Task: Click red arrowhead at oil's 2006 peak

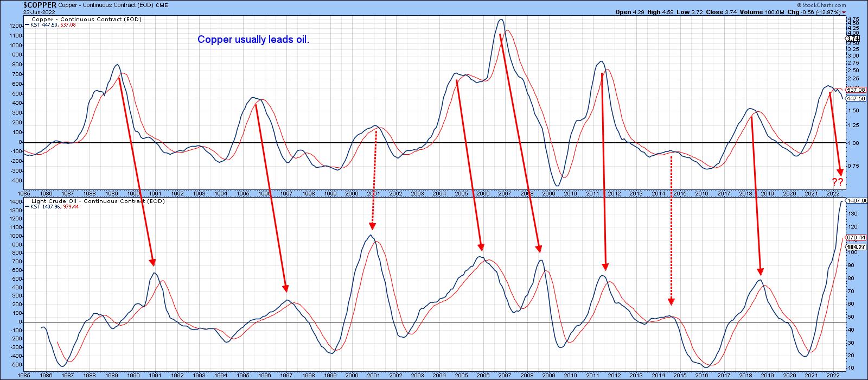Action: 481,248
